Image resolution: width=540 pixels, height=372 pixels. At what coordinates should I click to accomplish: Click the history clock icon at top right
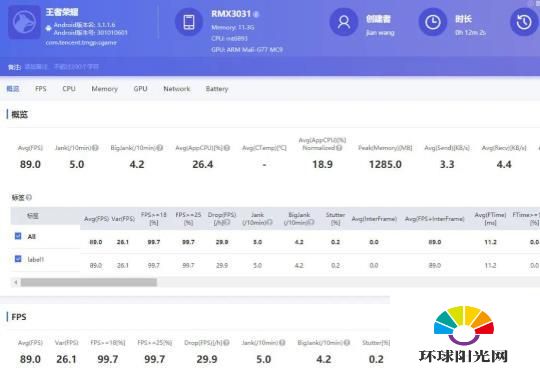(524, 22)
